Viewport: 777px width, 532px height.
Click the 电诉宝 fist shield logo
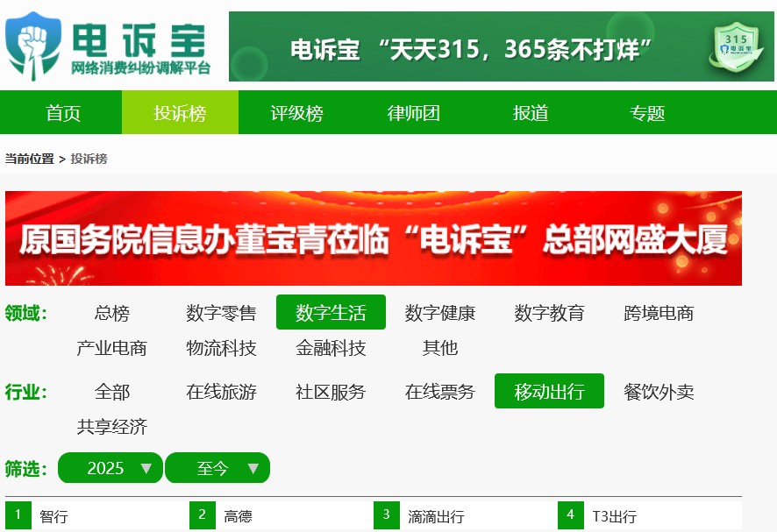tap(33, 46)
